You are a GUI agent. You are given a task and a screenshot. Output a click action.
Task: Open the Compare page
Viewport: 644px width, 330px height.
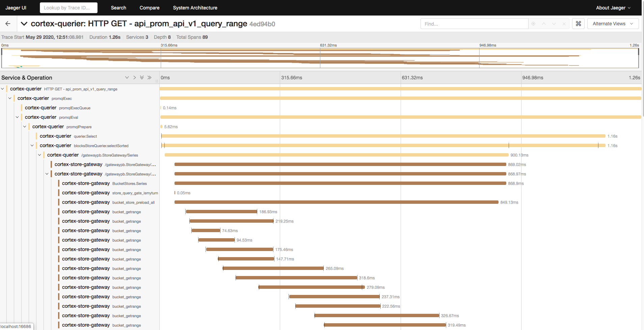pos(150,8)
